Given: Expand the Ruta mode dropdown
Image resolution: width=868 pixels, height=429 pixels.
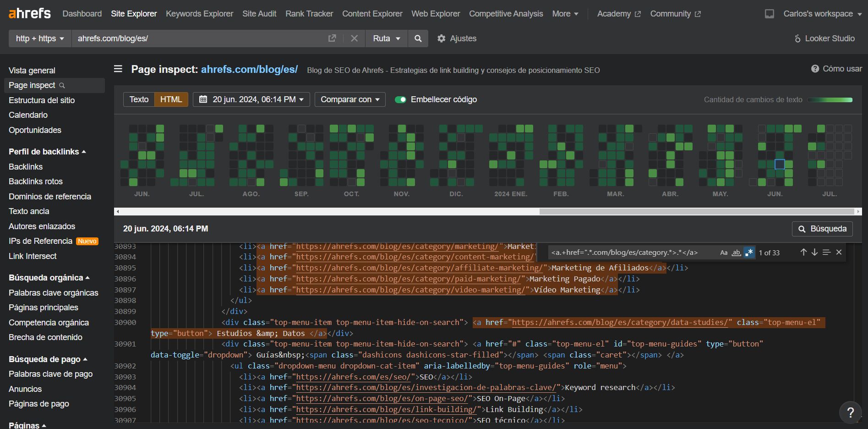Looking at the screenshot, I should pos(386,38).
